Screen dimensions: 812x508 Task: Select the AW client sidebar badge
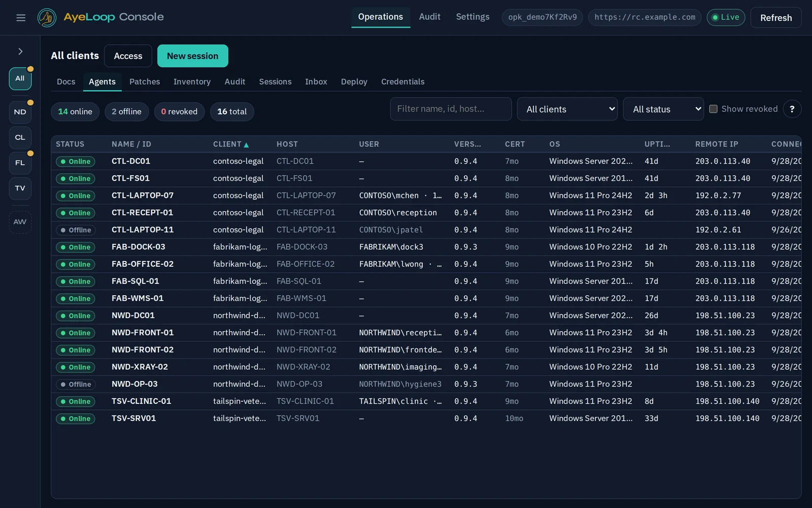[x=20, y=222]
